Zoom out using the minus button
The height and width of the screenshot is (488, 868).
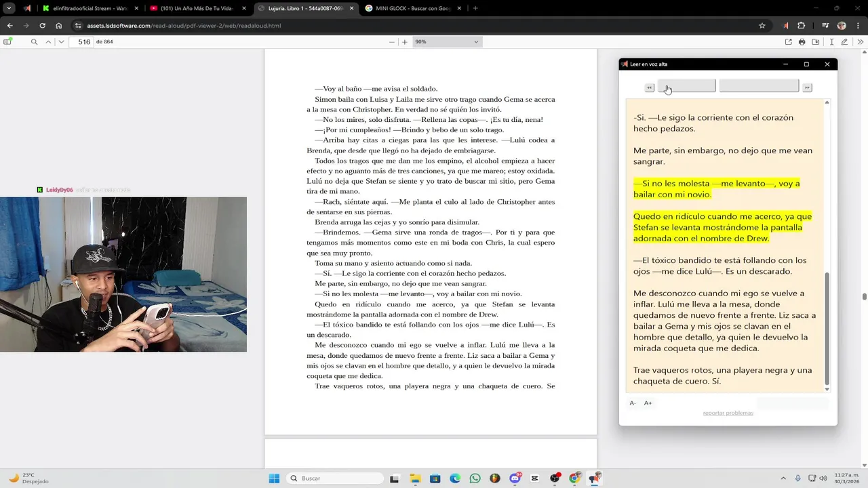coord(391,42)
